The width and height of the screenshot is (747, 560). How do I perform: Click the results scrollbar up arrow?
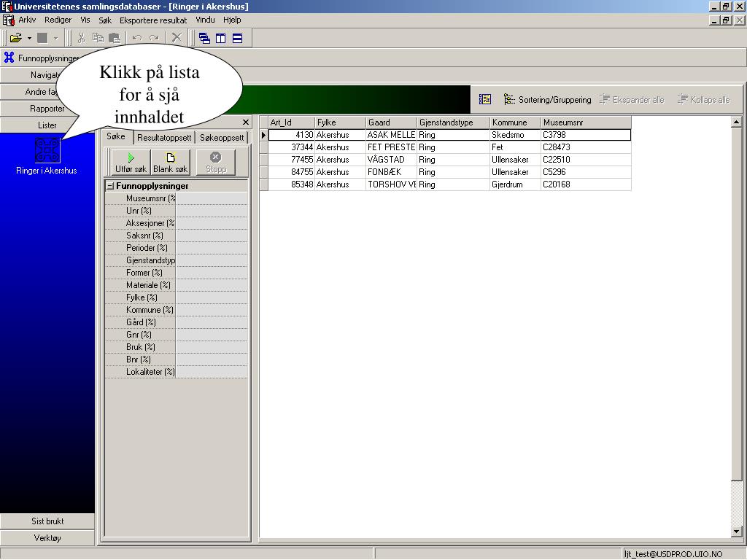point(737,122)
